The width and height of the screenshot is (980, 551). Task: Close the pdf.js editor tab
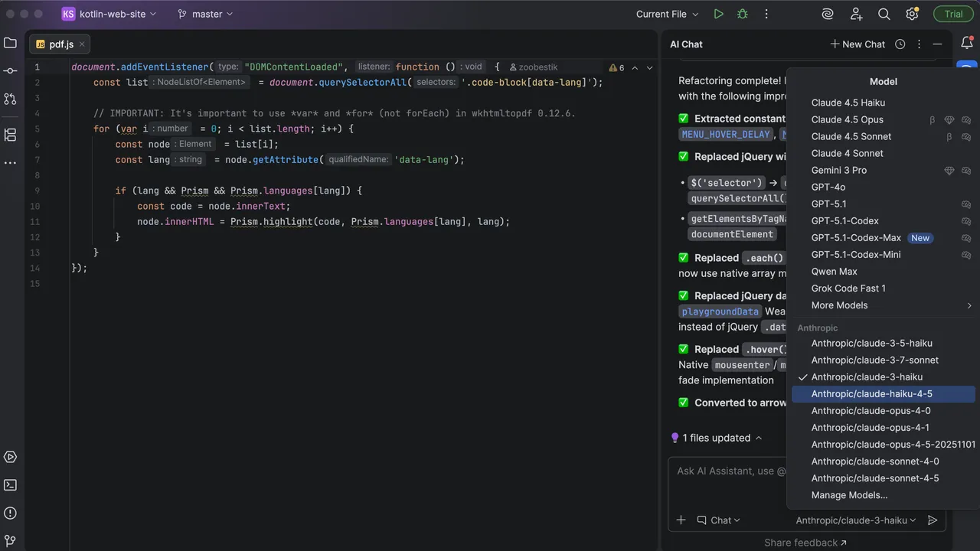coord(82,44)
